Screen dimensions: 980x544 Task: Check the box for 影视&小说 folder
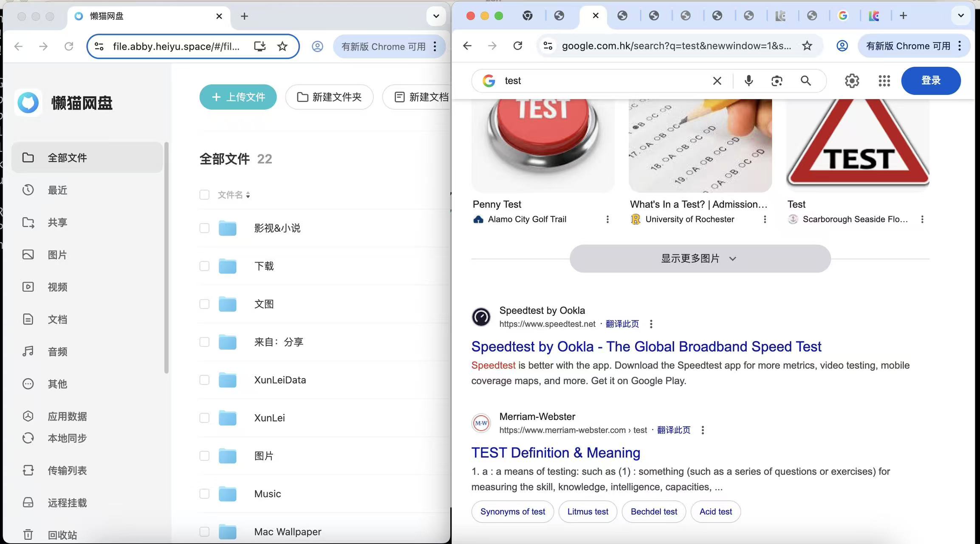(x=204, y=228)
